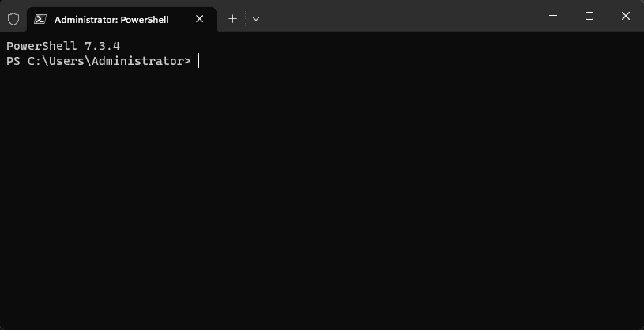Close the Administrator: PowerShell tab
This screenshot has width=644, height=330.
click(201, 19)
